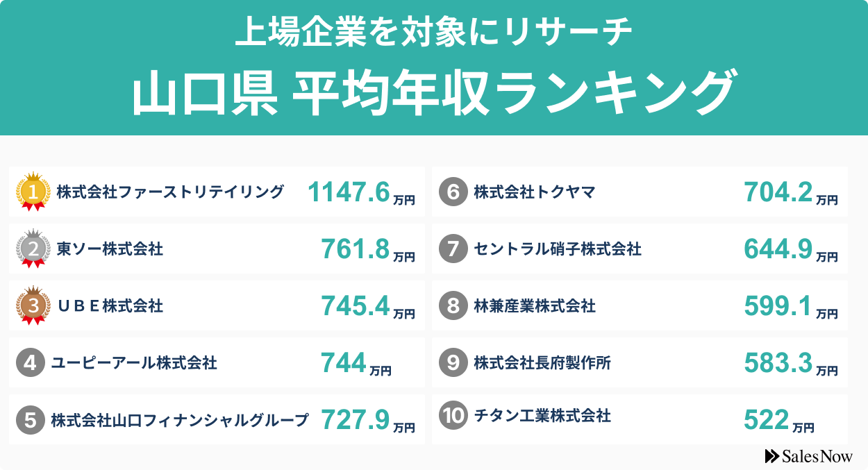Viewport: 868px width, 470px height.
Task: Click the 東ソー株式会社 company name
Action: click(110, 249)
